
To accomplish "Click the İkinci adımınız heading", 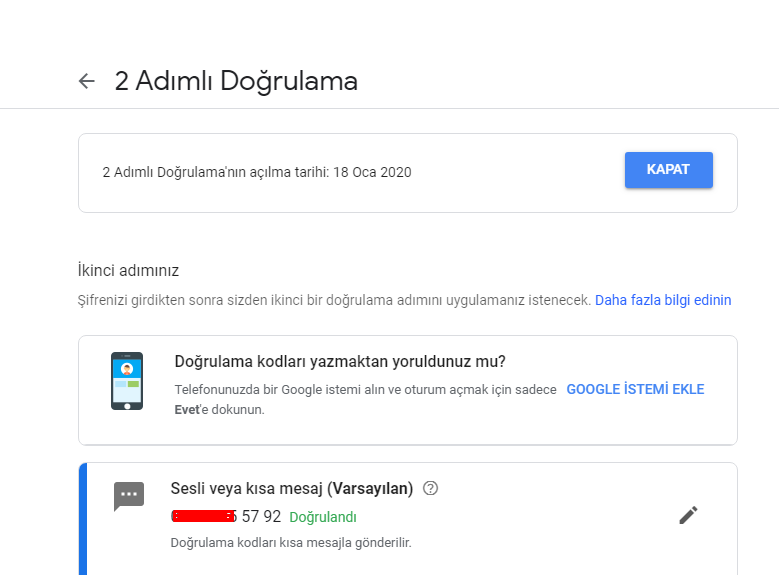I will click(128, 270).
